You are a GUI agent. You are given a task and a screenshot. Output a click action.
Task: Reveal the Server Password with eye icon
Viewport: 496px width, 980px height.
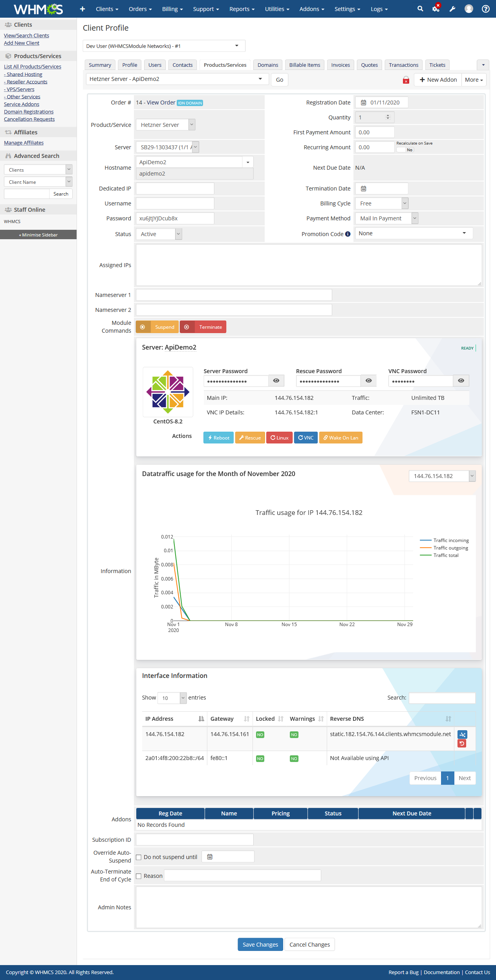(x=276, y=381)
